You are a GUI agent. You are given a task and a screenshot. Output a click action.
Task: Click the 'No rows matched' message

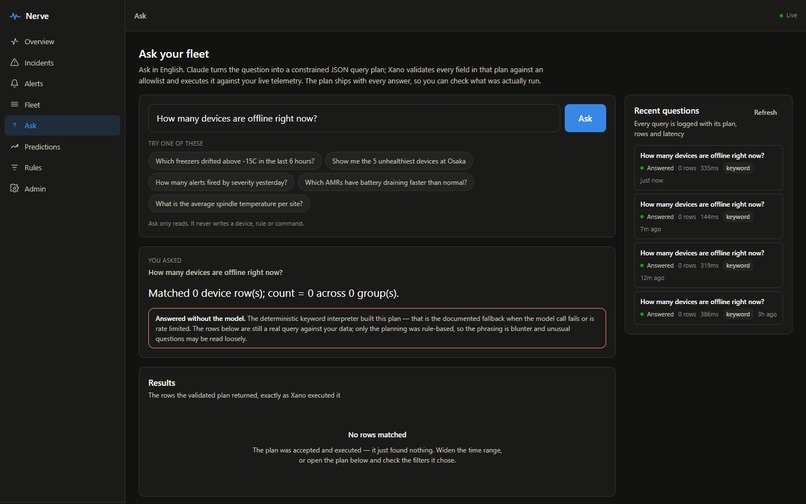377,435
